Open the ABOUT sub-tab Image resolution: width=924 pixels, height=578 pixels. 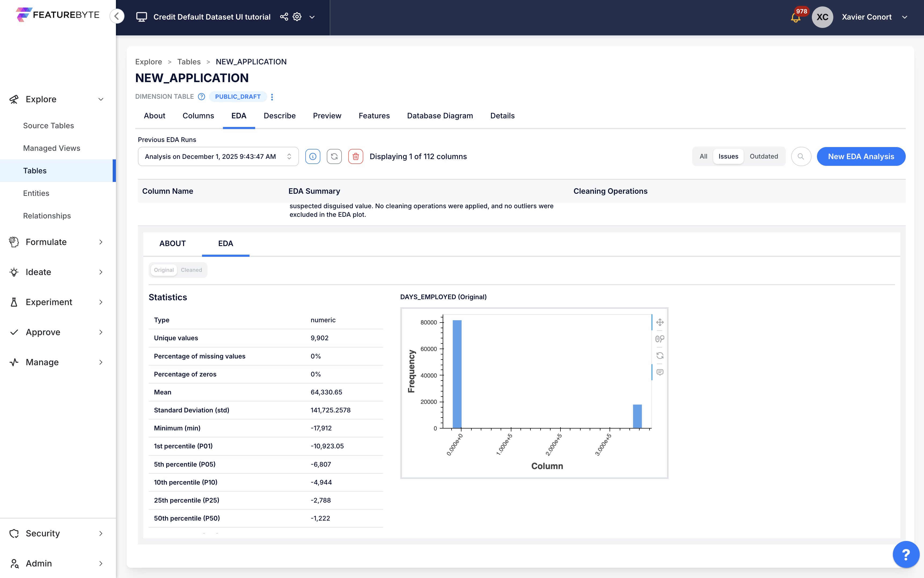172,243
